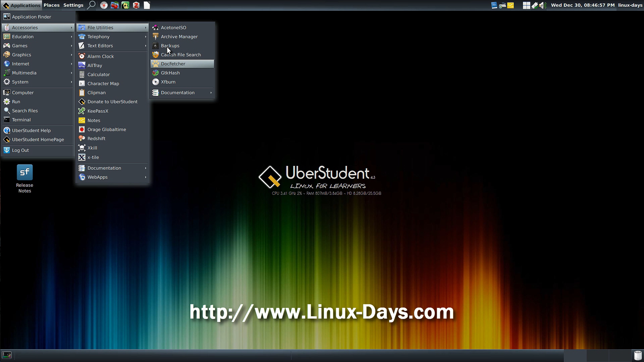This screenshot has height=362, width=644.
Task: Expand the Text Editors submenu
Action: (113, 46)
